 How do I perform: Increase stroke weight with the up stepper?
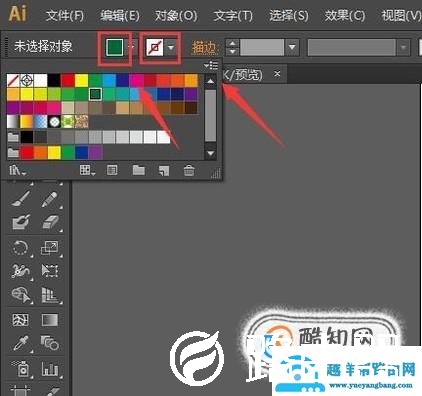point(232,43)
